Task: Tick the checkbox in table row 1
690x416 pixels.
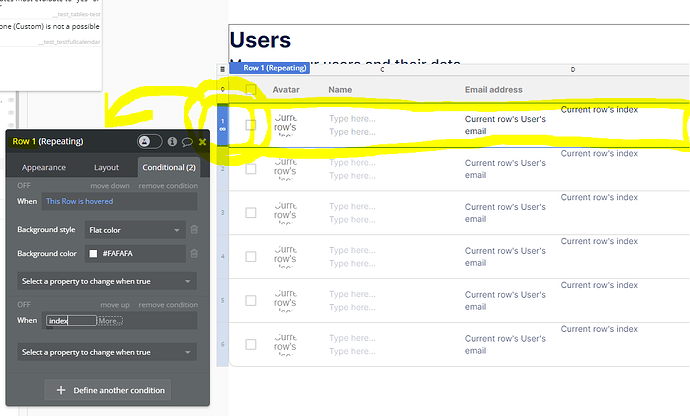Action: coord(251,125)
